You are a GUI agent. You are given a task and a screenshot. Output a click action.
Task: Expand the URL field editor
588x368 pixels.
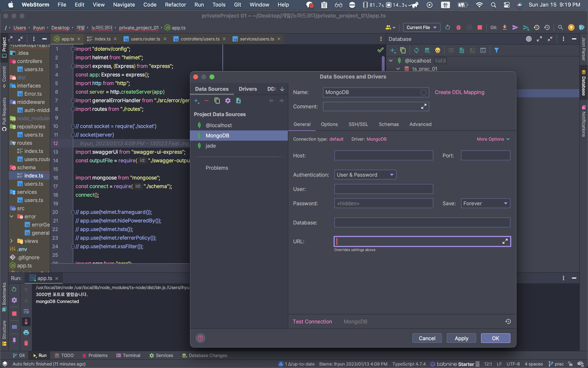505,241
